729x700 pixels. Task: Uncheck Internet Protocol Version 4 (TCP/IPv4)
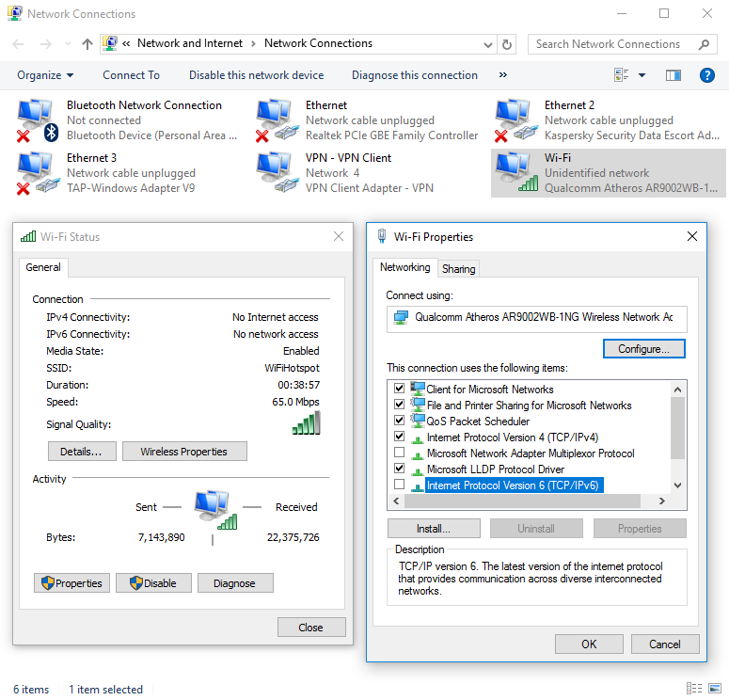[x=399, y=436]
